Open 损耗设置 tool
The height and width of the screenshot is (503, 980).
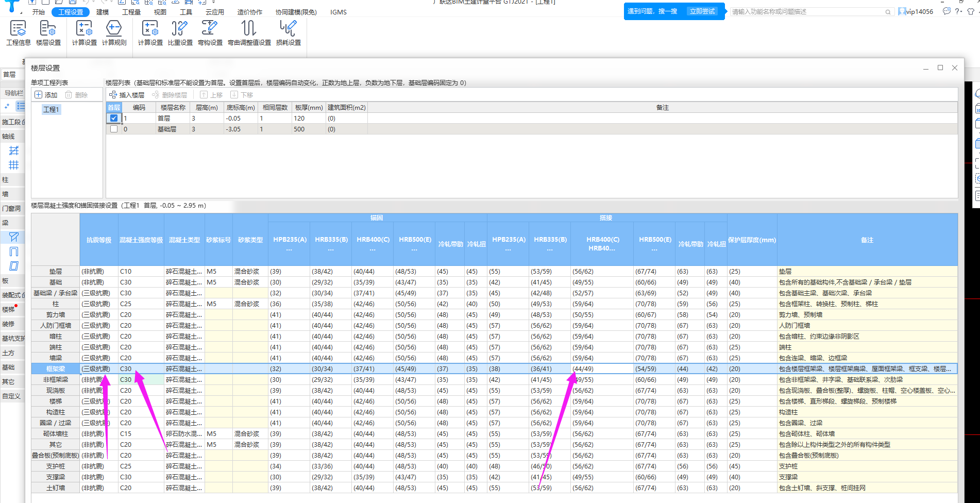pyautogui.click(x=289, y=33)
